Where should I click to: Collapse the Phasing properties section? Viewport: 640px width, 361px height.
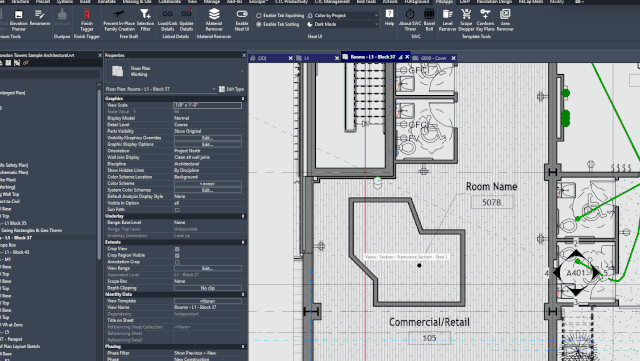[243, 347]
